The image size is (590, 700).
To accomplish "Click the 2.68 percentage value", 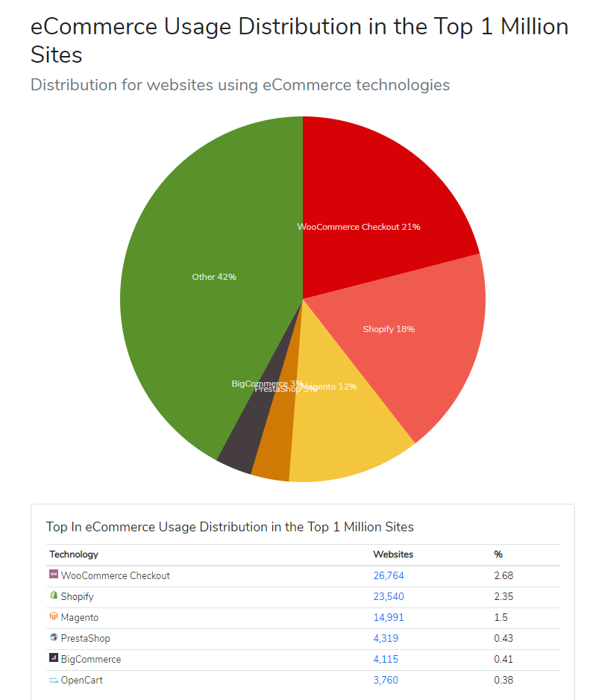I will [x=503, y=575].
